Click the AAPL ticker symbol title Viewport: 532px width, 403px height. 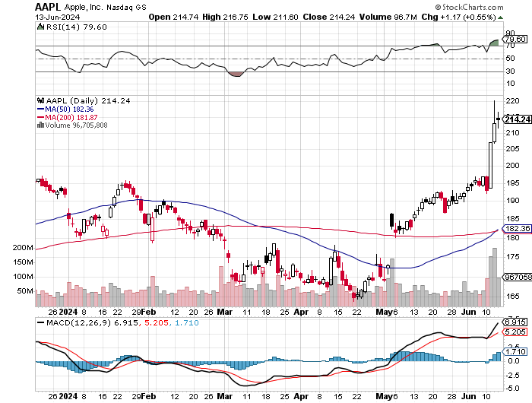point(48,7)
